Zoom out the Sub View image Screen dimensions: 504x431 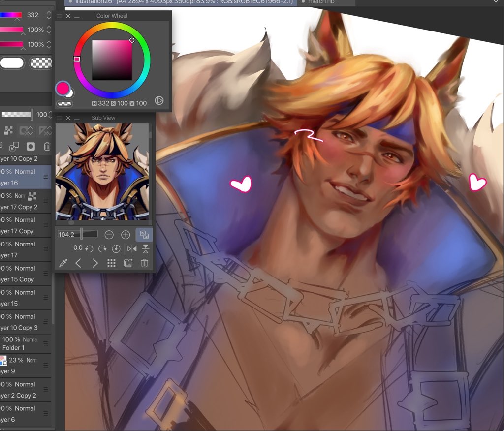(109, 235)
